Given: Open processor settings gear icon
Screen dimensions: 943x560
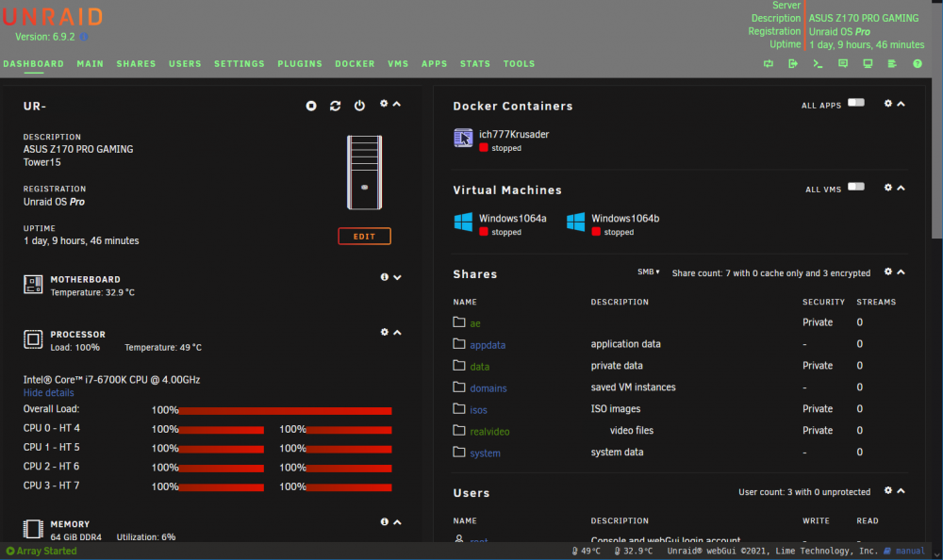Looking at the screenshot, I should tap(385, 332).
